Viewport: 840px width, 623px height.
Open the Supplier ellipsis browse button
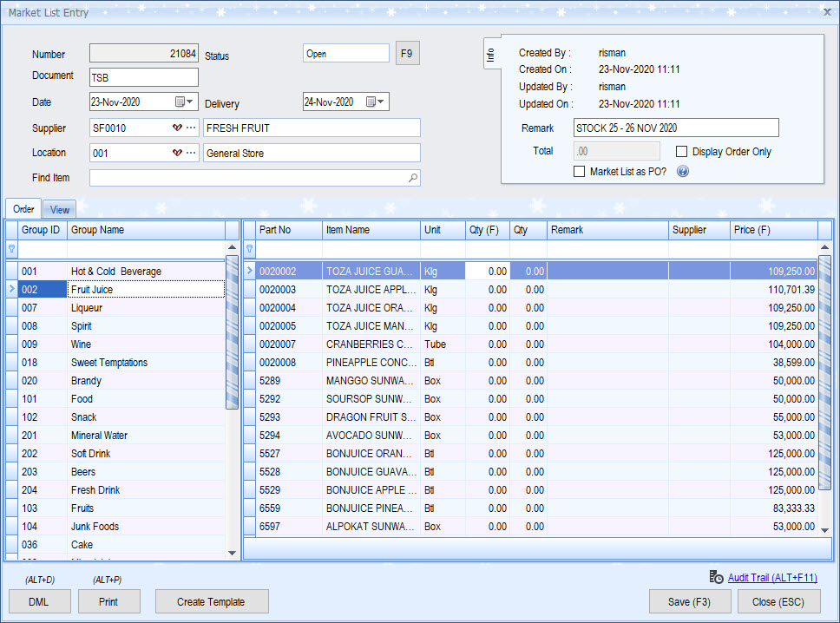coord(191,128)
